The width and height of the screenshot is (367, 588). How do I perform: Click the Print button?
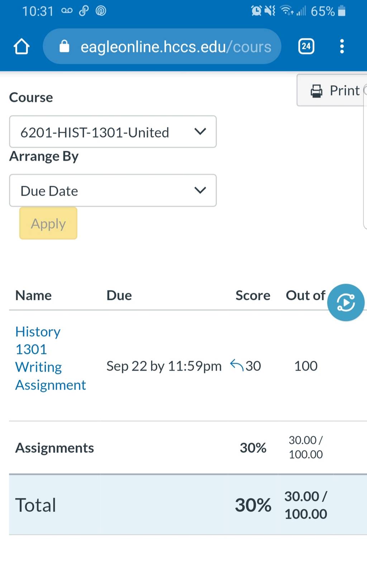pos(332,90)
